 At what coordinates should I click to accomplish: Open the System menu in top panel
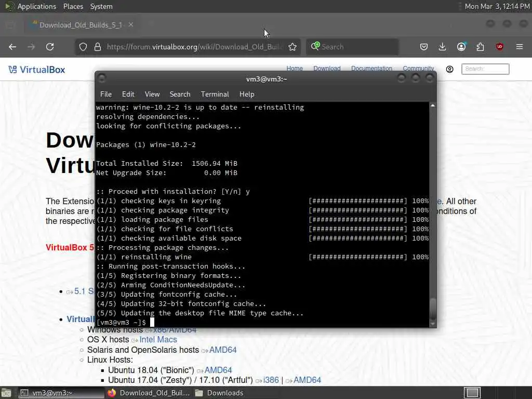click(x=101, y=6)
